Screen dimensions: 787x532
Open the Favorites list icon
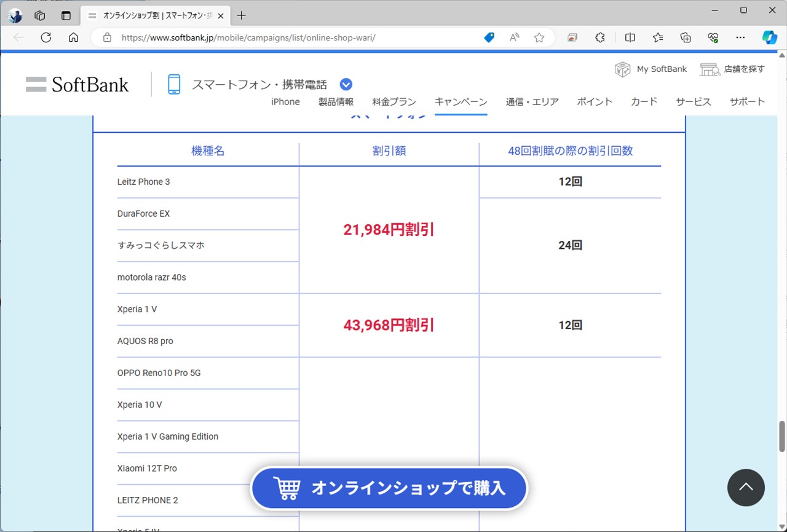point(658,37)
